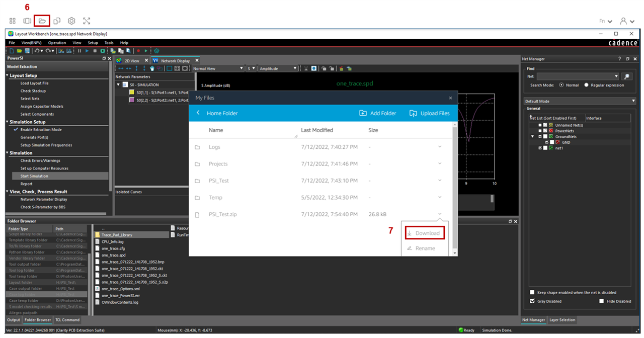Click the fullscreen expand arrows icon
Viewport: 644px width, 338px height.
point(87,21)
